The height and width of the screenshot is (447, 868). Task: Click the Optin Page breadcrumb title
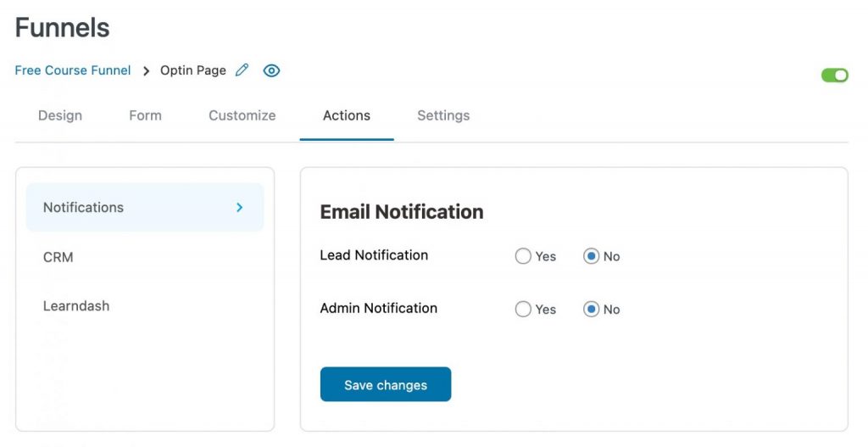193,70
